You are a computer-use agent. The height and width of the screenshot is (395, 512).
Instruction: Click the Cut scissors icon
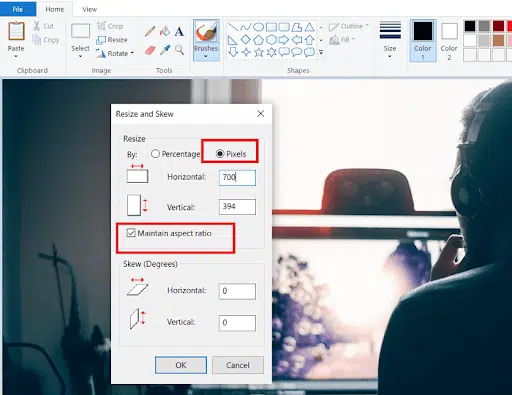tap(37, 26)
